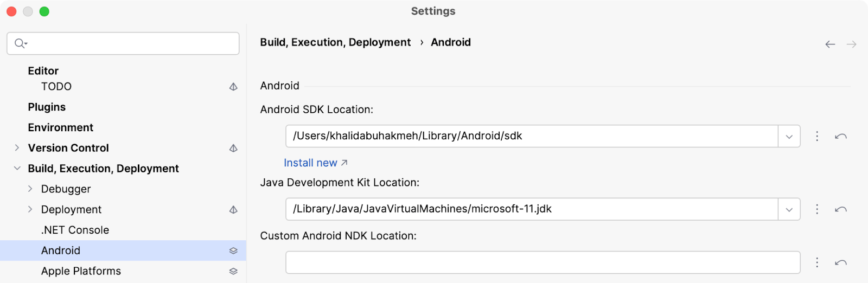Open the Java Development Kit Location dropdown
The image size is (868, 283).
[789, 209]
